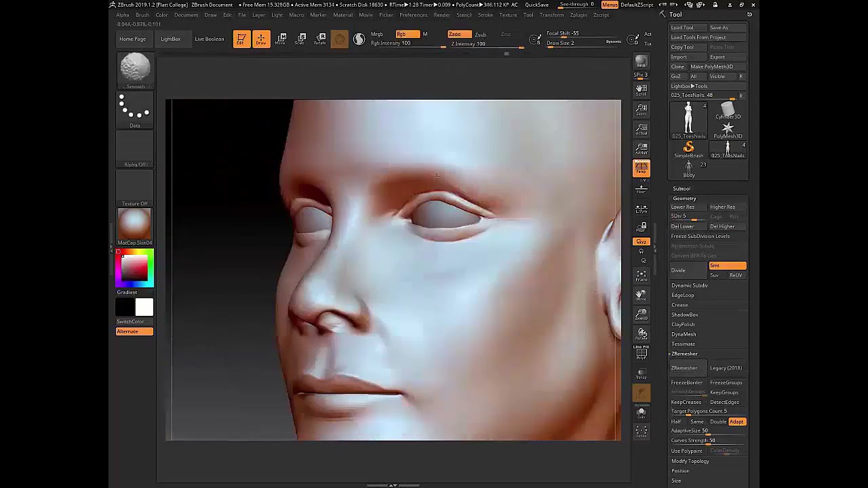Click the camera lock icon

(642, 226)
